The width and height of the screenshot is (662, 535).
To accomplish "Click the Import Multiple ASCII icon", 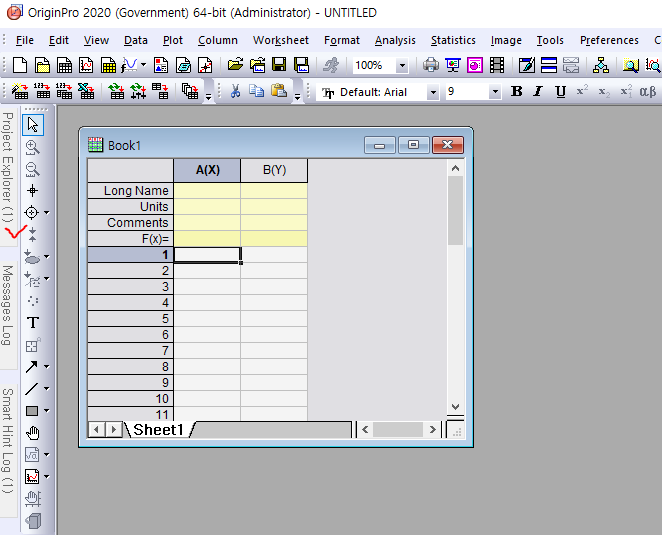I will (x=64, y=91).
